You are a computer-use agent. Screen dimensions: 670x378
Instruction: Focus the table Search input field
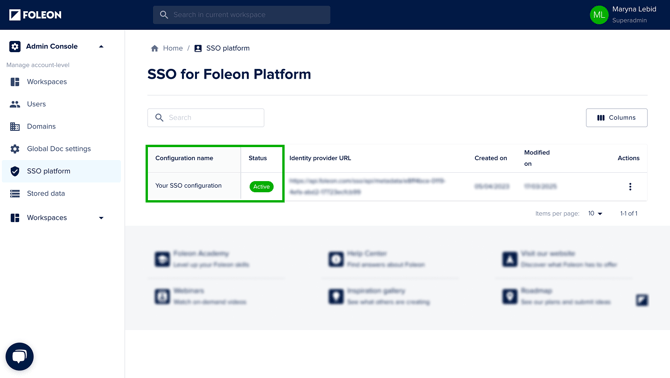pos(206,117)
